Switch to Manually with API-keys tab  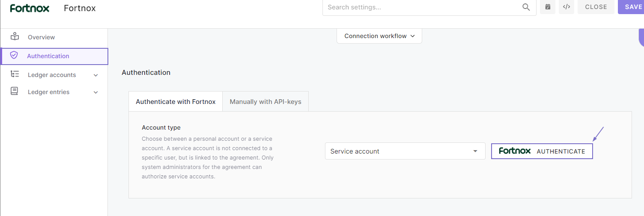tap(265, 101)
